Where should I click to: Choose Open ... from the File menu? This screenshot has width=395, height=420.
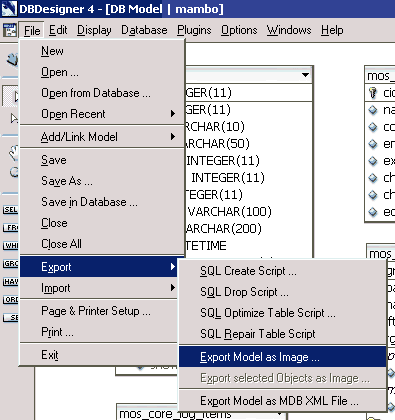pyautogui.click(x=102, y=72)
